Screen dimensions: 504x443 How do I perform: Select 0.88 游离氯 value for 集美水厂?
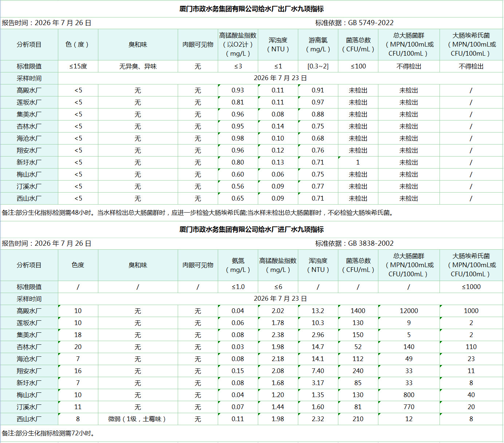pyautogui.click(x=318, y=114)
